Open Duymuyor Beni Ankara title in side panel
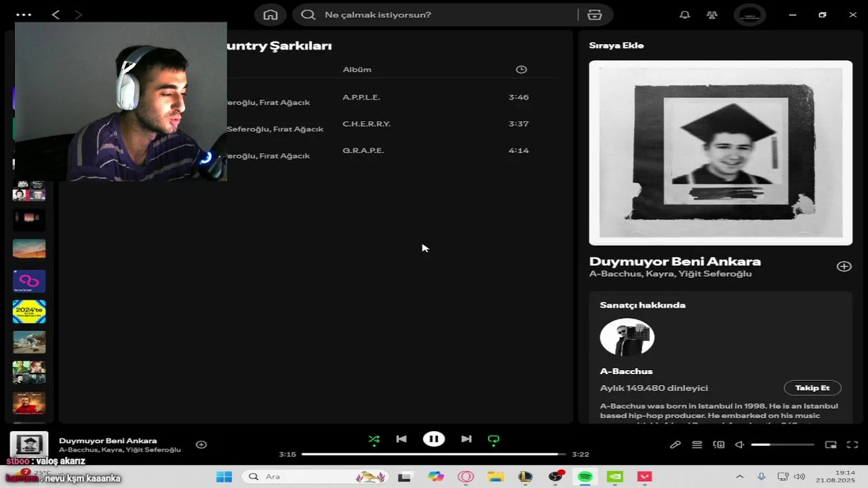This screenshot has height=488, width=868. (675, 262)
